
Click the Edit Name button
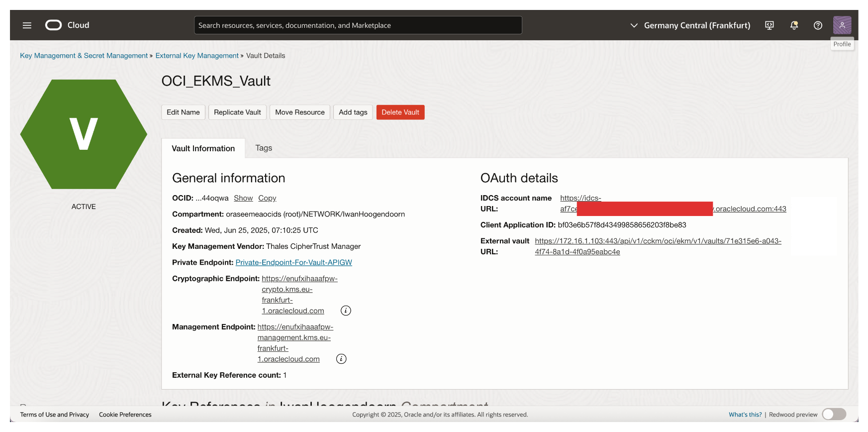(x=183, y=112)
